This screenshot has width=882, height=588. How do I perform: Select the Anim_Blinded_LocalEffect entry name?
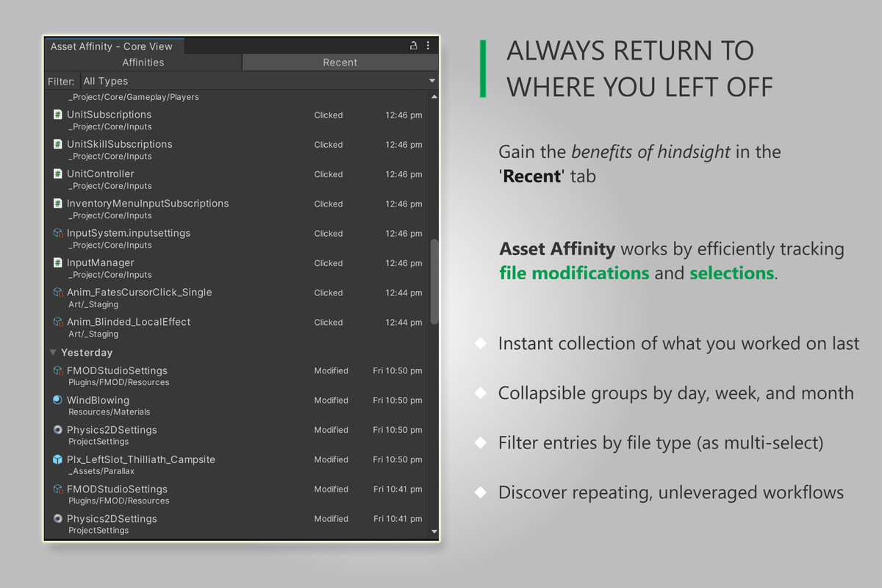[x=129, y=321]
